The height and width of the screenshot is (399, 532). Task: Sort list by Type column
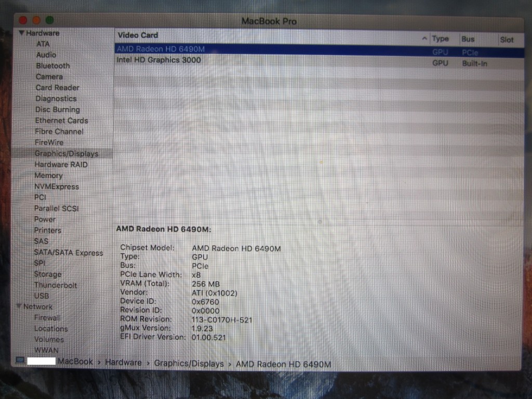441,38
